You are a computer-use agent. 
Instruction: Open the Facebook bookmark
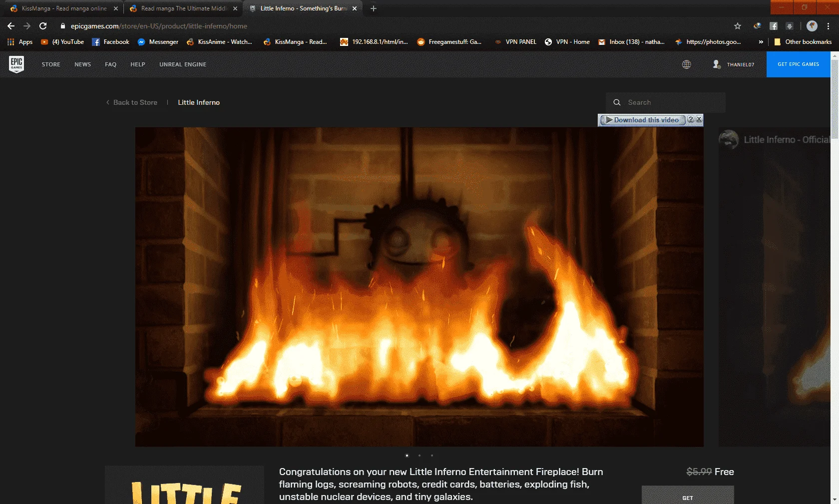pyautogui.click(x=111, y=42)
